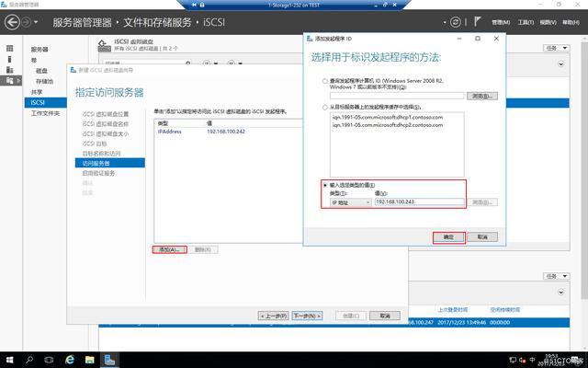
Task: Open the 工具(T) menu
Action: 526,22
